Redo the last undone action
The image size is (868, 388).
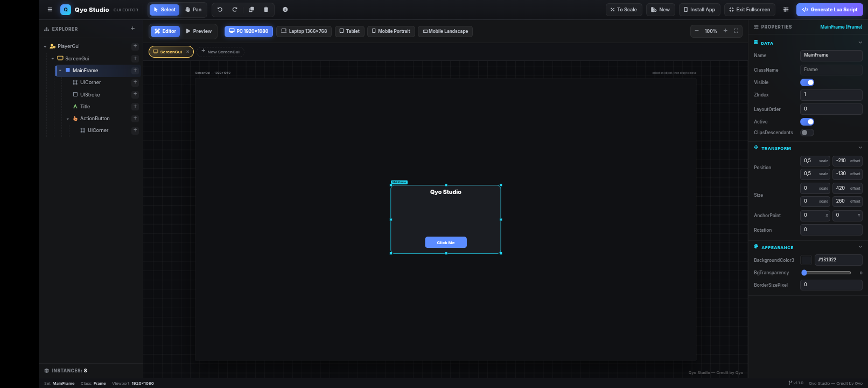[x=235, y=10]
